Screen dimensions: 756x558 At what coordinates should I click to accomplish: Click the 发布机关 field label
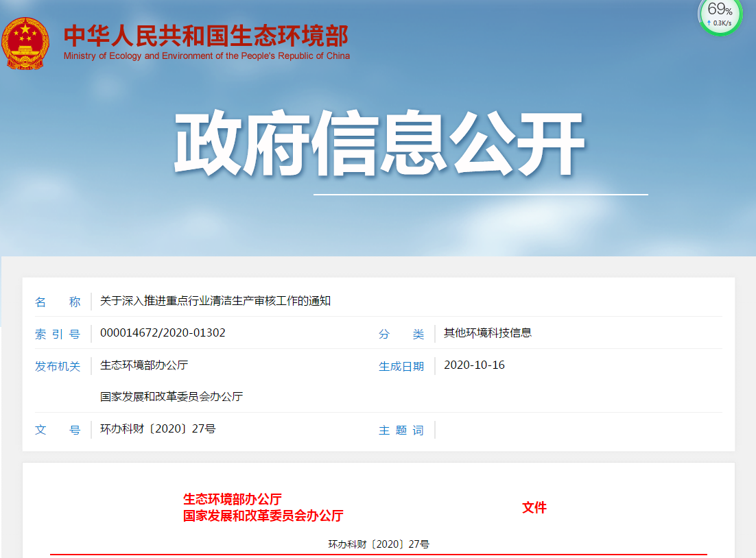[58, 366]
